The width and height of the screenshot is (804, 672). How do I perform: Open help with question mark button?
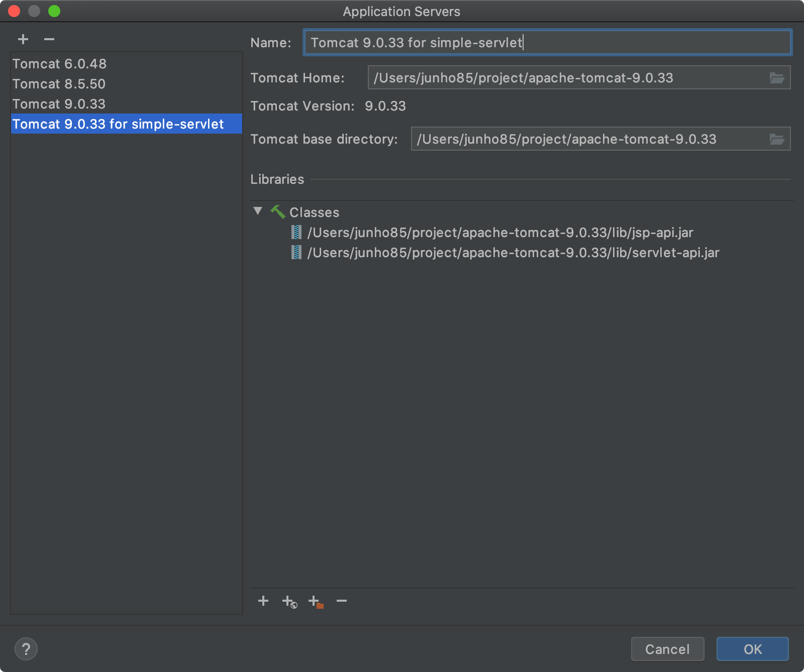(26, 649)
